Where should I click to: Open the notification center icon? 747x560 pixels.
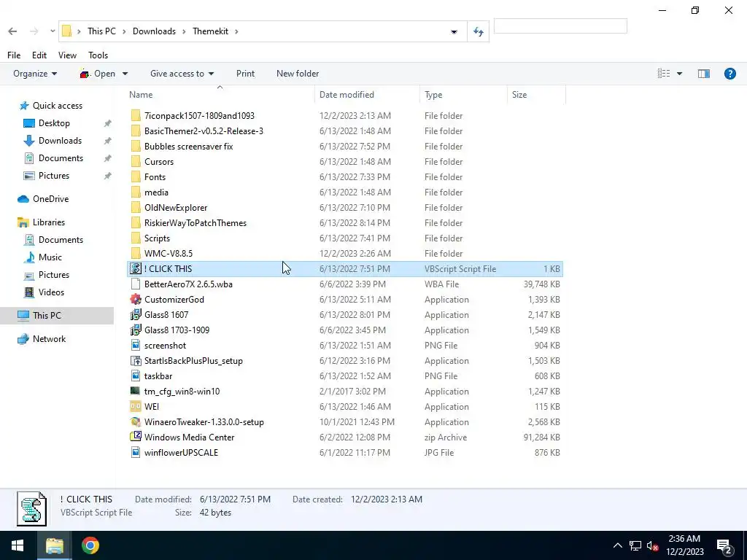724,545
